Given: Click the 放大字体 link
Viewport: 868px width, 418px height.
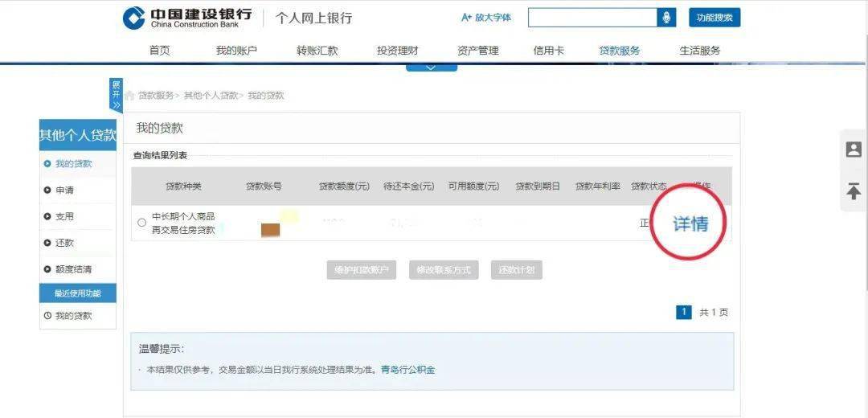Looking at the screenshot, I should click(486, 18).
